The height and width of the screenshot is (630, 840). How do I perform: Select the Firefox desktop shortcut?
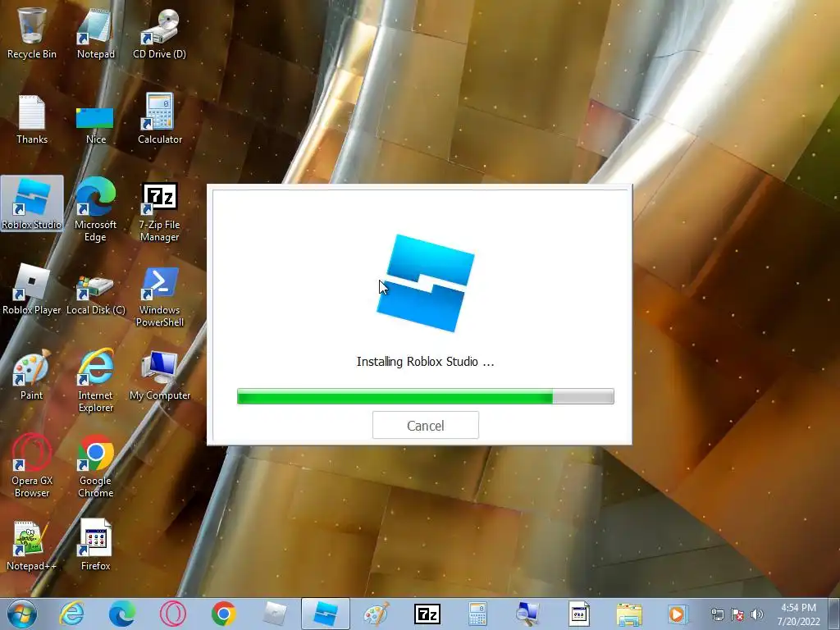(95, 546)
